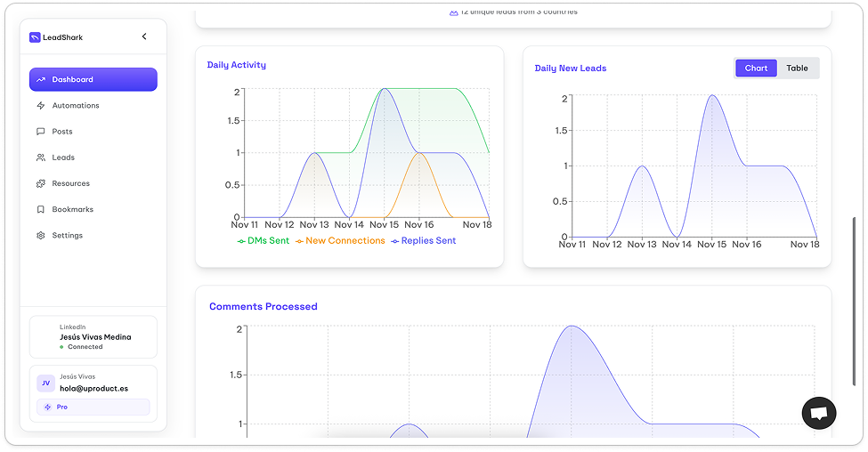Screen dimensions: 868x452
Task: Click the green DMs Sent legend marker
Action: pyautogui.click(x=241, y=242)
